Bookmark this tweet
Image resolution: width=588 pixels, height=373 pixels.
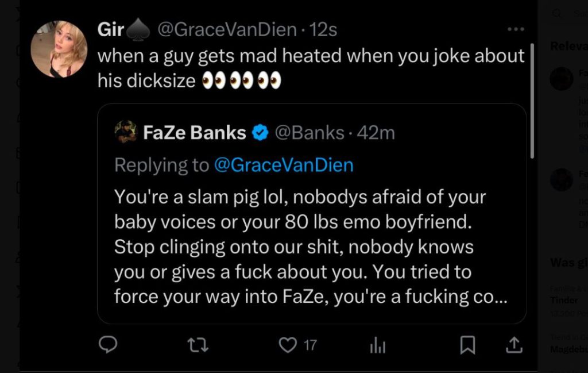click(x=468, y=345)
